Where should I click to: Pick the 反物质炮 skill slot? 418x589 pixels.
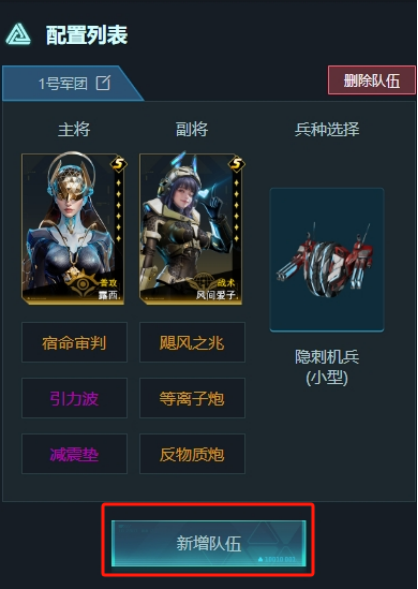tap(192, 454)
